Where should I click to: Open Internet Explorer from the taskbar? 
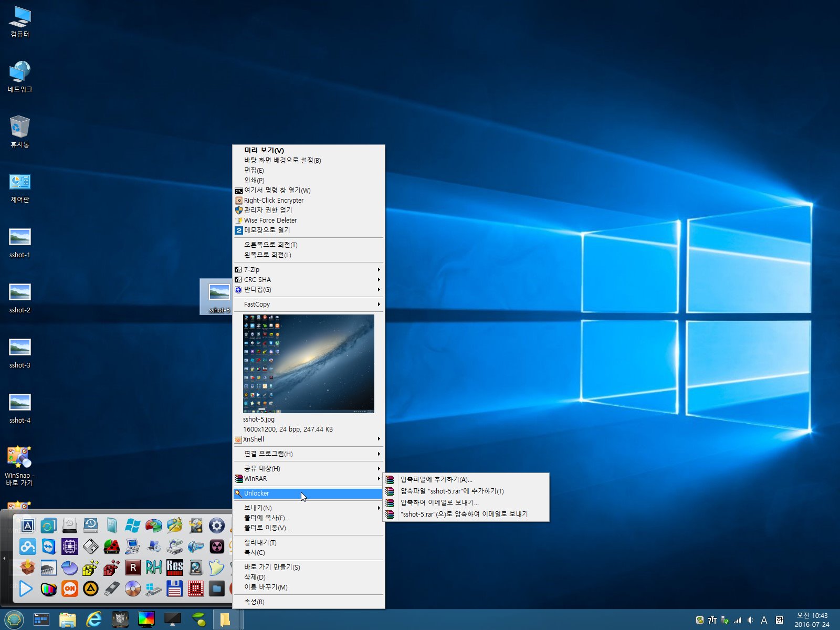(x=94, y=619)
